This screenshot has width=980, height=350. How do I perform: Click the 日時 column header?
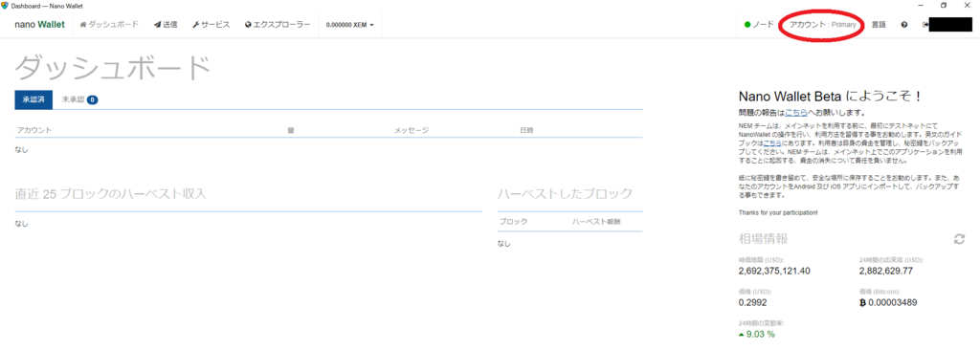coord(527,130)
